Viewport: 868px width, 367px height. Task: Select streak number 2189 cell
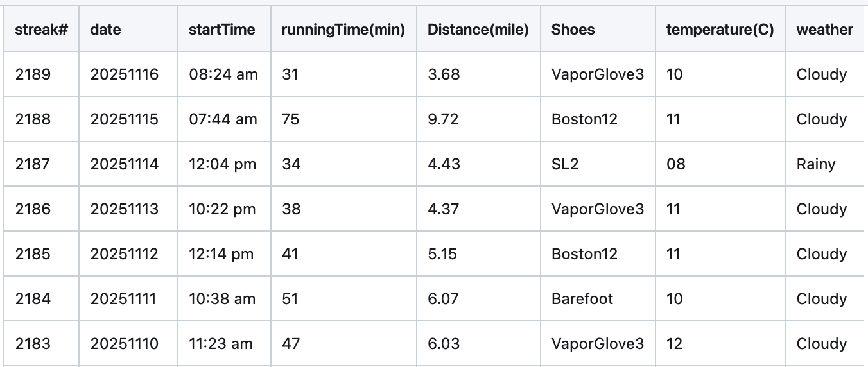point(33,74)
